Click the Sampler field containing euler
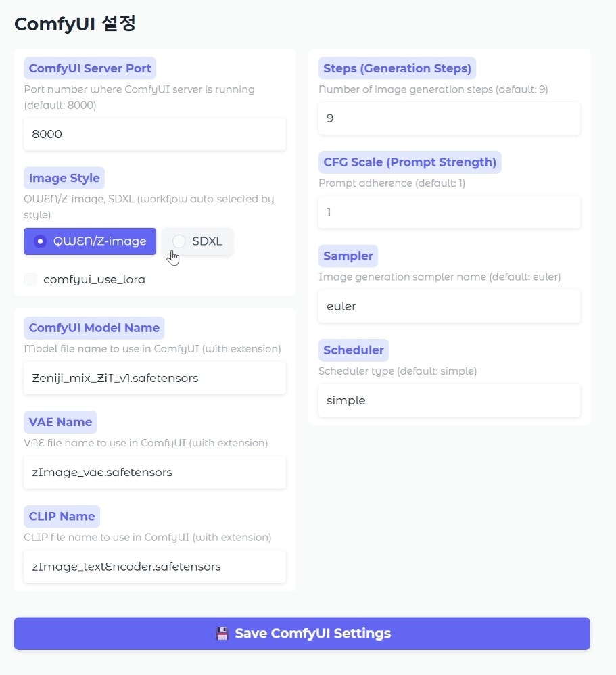Image resolution: width=616 pixels, height=675 pixels. pyautogui.click(x=449, y=306)
